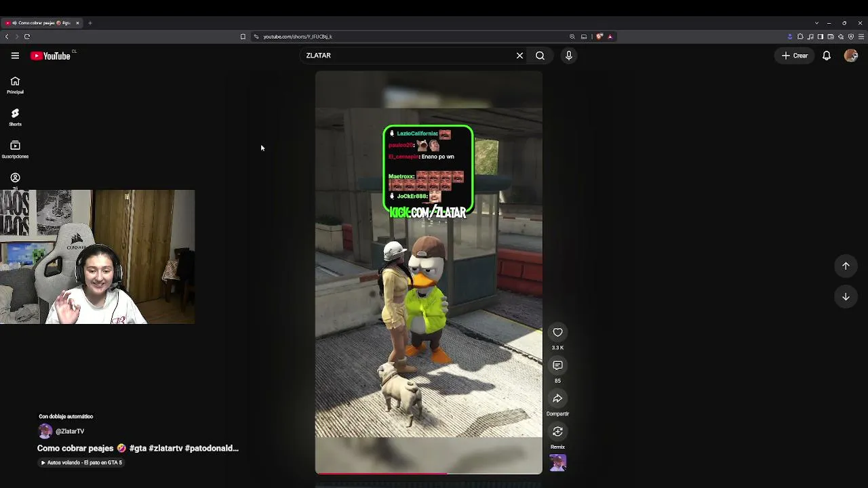Open a new browser tab
Viewport: 868px width, 488px height.
(x=90, y=23)
